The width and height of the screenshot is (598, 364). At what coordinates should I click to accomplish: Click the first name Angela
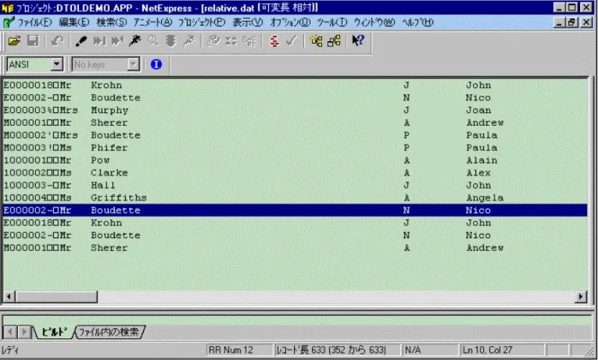485,198
